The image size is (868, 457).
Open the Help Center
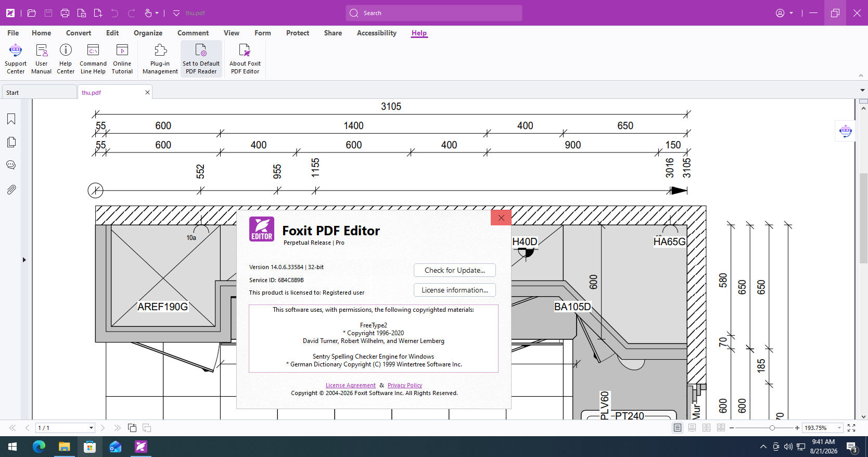coord(66,59)
